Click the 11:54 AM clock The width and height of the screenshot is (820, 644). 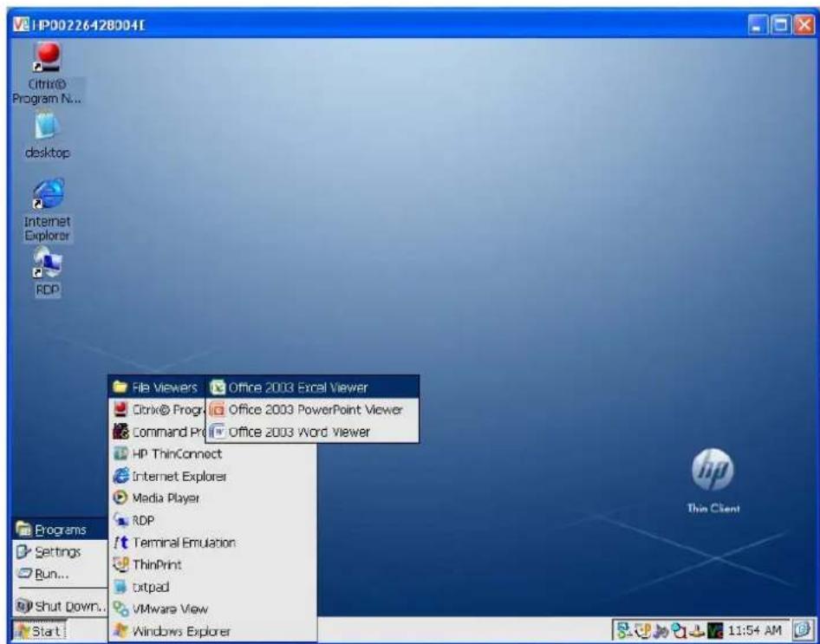[755, 631]
